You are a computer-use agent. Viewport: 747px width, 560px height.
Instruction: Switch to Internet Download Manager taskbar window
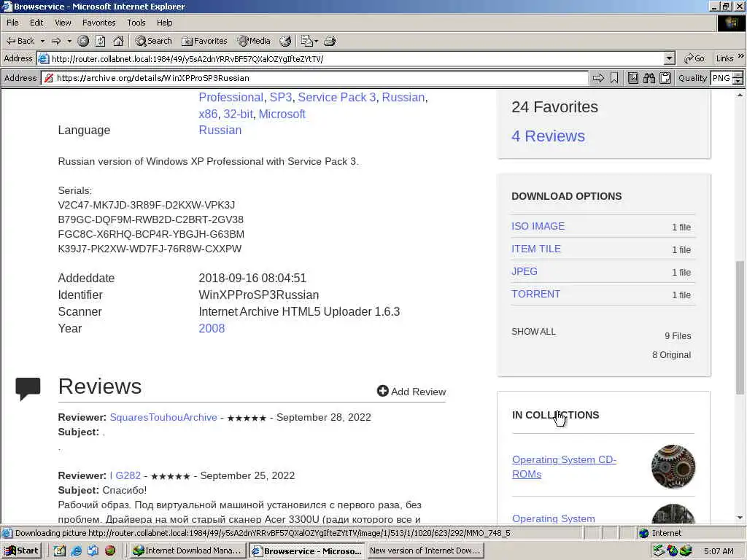coord(188,551)
